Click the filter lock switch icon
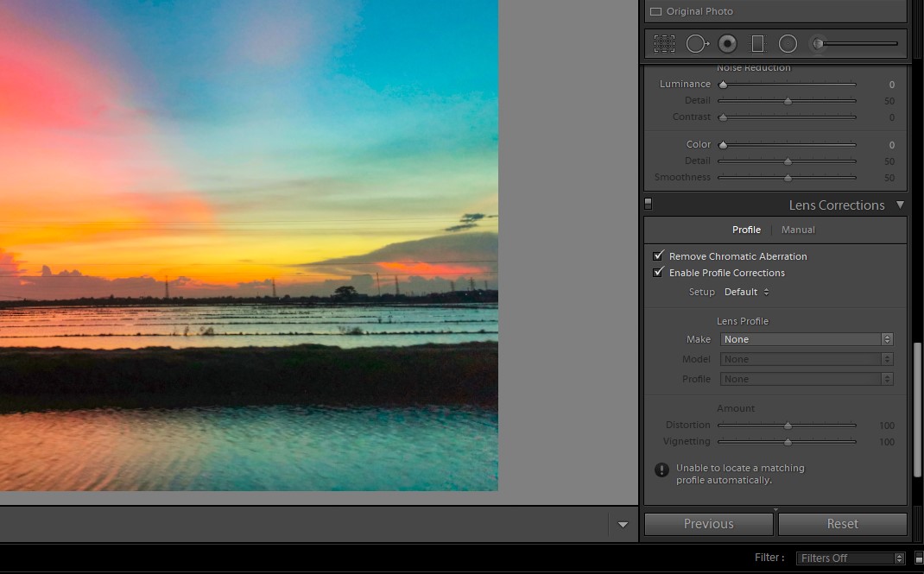Image resolution: width=924 pixels, height=574 pixels. tap(919, 558)
